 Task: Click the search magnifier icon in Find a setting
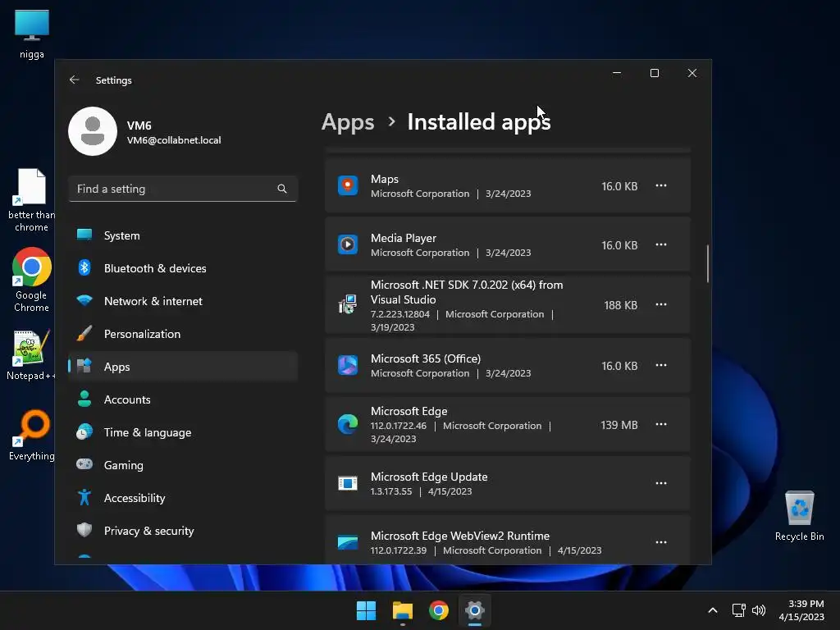282,189
